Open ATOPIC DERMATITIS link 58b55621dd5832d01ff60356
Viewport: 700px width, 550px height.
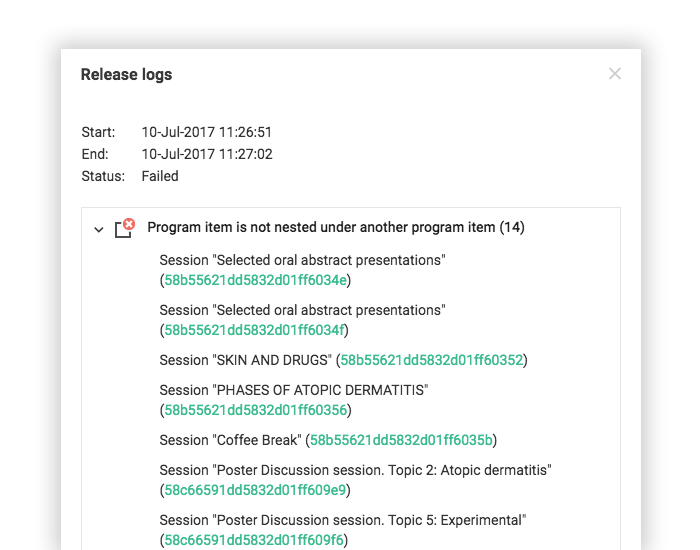point(256,410)
